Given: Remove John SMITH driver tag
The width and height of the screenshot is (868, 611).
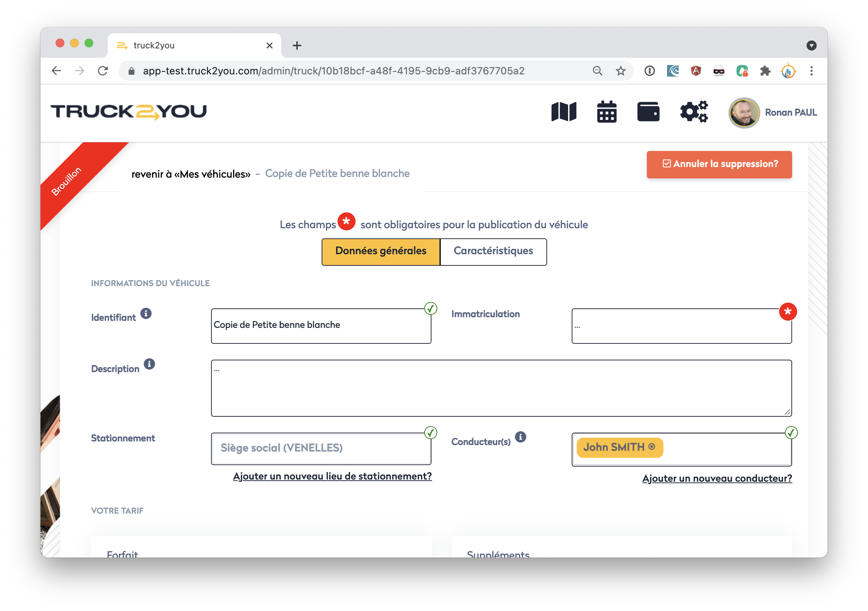Looking at the screenshot, I should point(652,447).
